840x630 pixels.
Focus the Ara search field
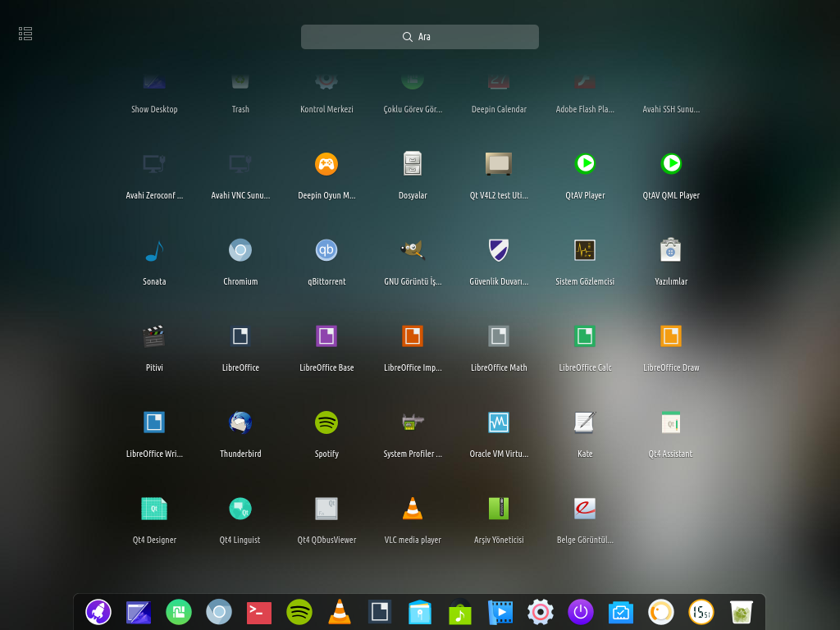419,37
